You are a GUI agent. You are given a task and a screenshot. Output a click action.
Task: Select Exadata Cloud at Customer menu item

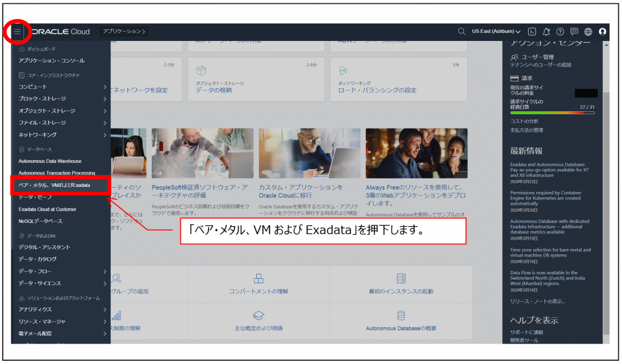click(47, 209)
